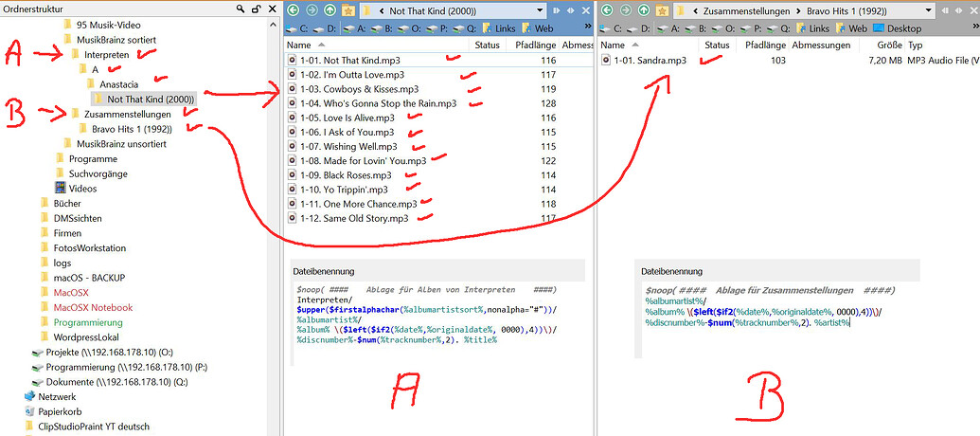This screenshot has height=436, width=980.
Task: Open network drive O: in left pane
Action: 410,28
